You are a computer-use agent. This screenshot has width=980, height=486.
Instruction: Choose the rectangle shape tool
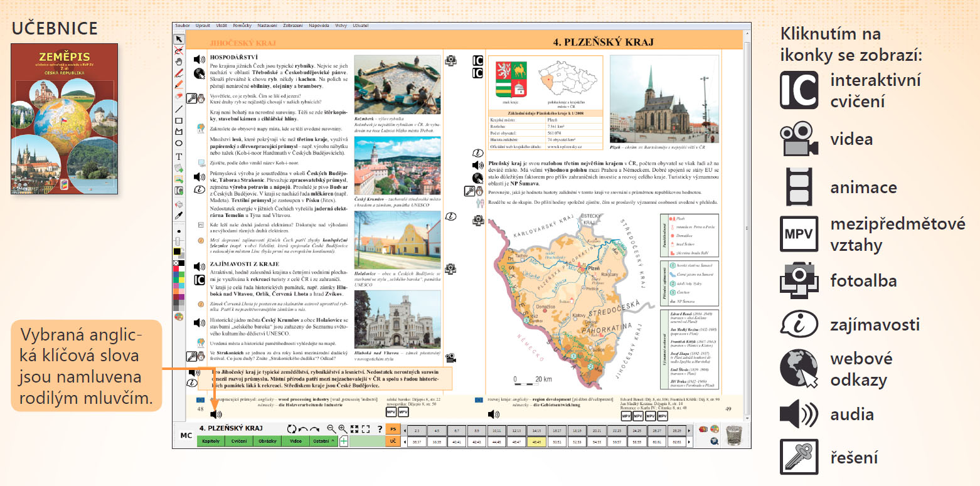coord(179,120)
